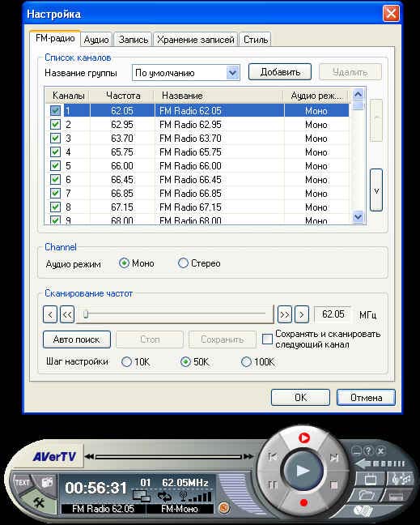Click the red timeshift button atop the AVerTV dial
The image size is (420, 525).
point(304,437)
